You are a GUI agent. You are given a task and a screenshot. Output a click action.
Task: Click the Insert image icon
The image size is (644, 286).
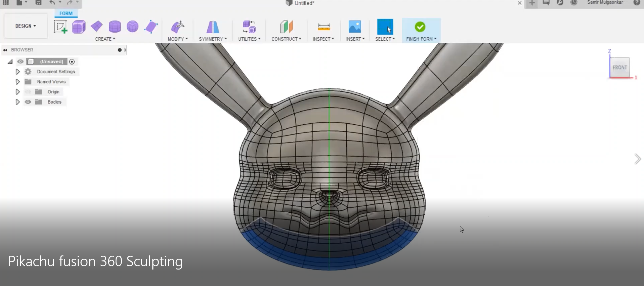(x=355, y=27)
